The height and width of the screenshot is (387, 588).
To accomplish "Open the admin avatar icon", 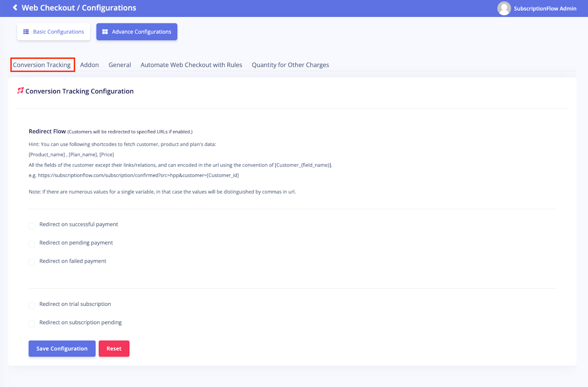I will point(504,8).
